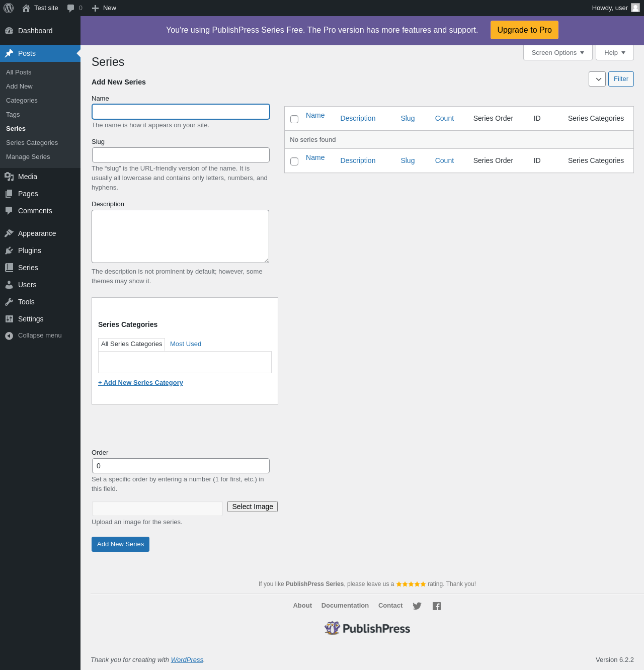
Task: Open Media from the sidebar
Action: tap(28, 177)
